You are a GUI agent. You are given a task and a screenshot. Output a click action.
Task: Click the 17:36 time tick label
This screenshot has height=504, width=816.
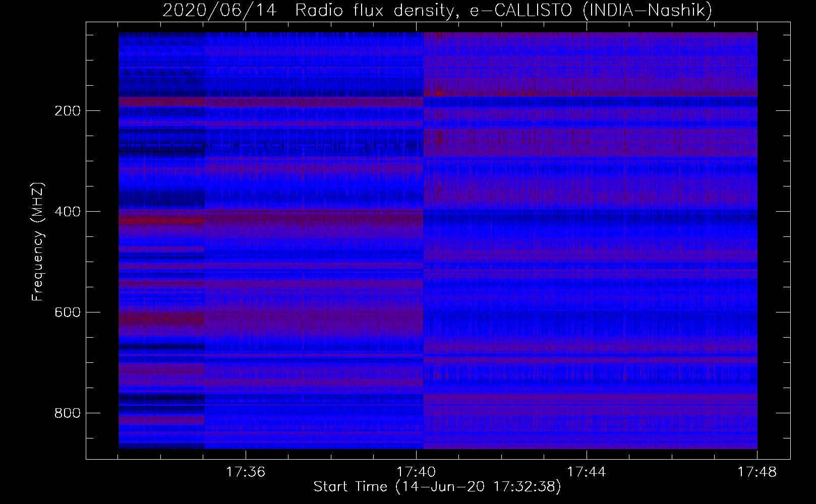pyautogui.click(x=246, y=472)
